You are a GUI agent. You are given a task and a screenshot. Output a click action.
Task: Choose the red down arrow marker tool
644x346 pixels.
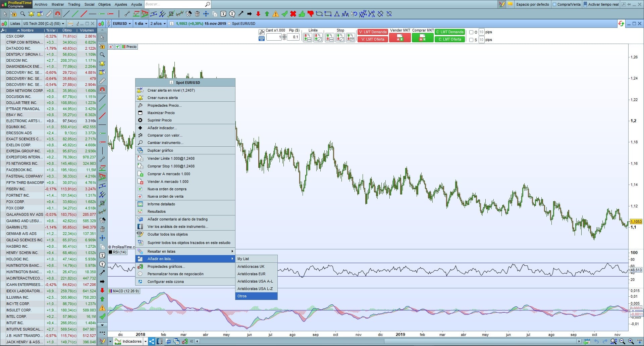(x=258, y=14)
